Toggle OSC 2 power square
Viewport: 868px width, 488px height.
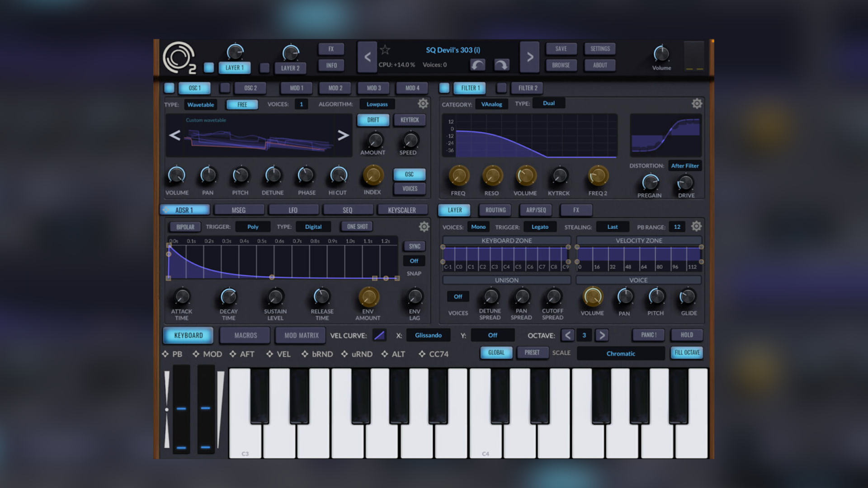pyautogui.click(x=225, y=88)
